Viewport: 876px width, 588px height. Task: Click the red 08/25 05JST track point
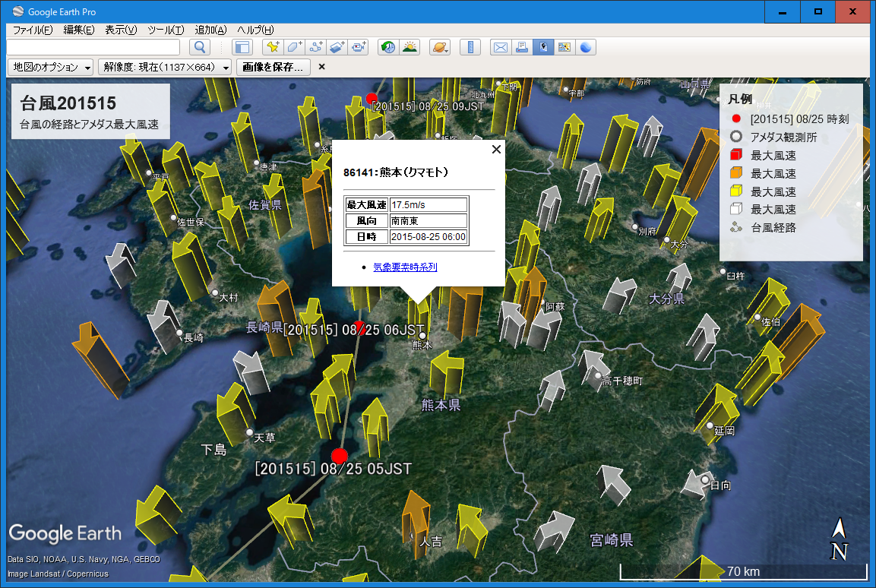(x=339, y=456)
